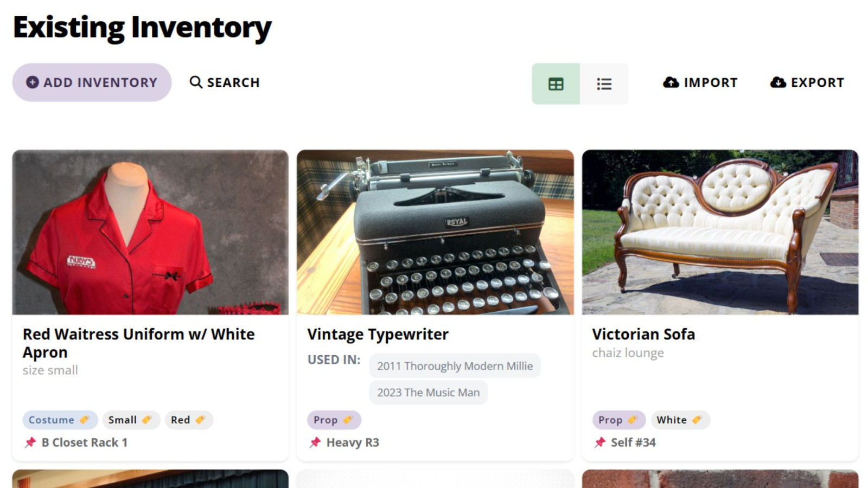Click the pin icon beside Self #34
Image resolution: width=868 pixels, height=488 pixels.
tap(599, 442)
